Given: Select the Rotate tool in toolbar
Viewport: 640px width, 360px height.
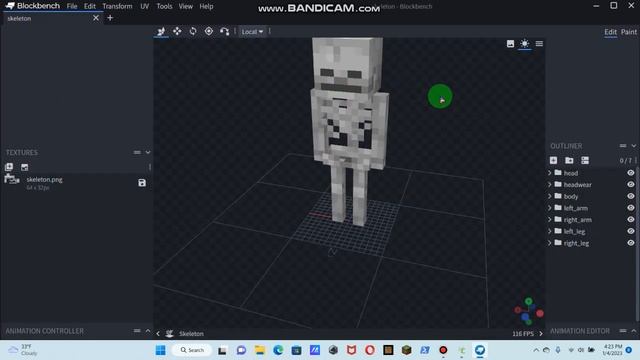Looking at the screenshot, I should tap(193, 31).
